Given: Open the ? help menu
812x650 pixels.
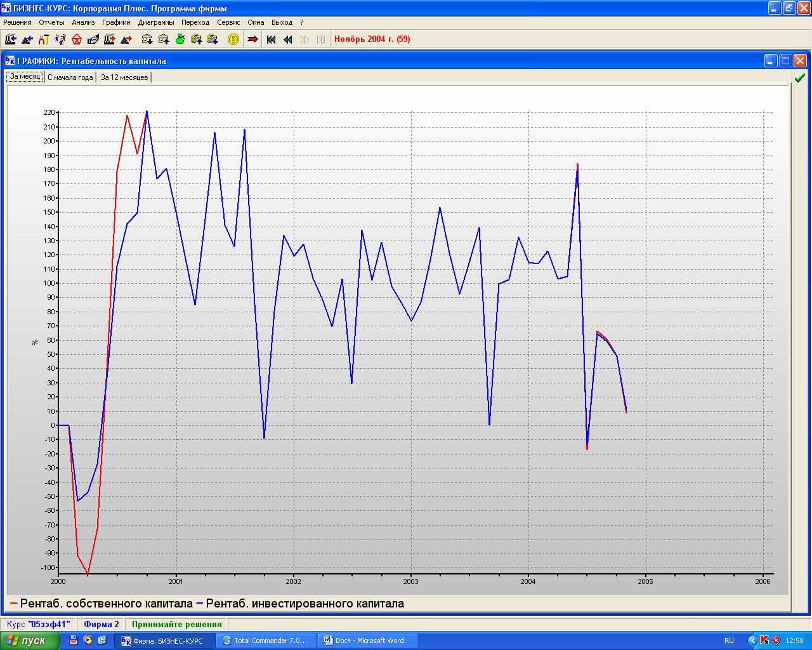Looking at the screenshot, I should [x=302, y=22].
